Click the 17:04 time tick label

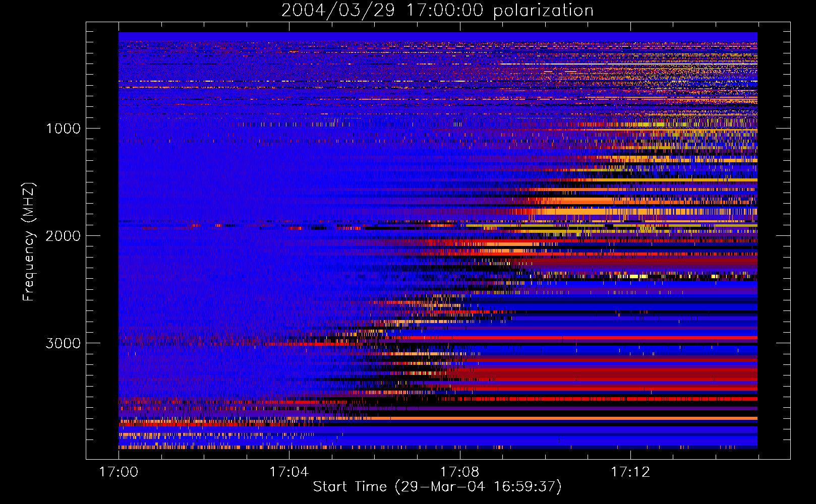click(289, 472)
